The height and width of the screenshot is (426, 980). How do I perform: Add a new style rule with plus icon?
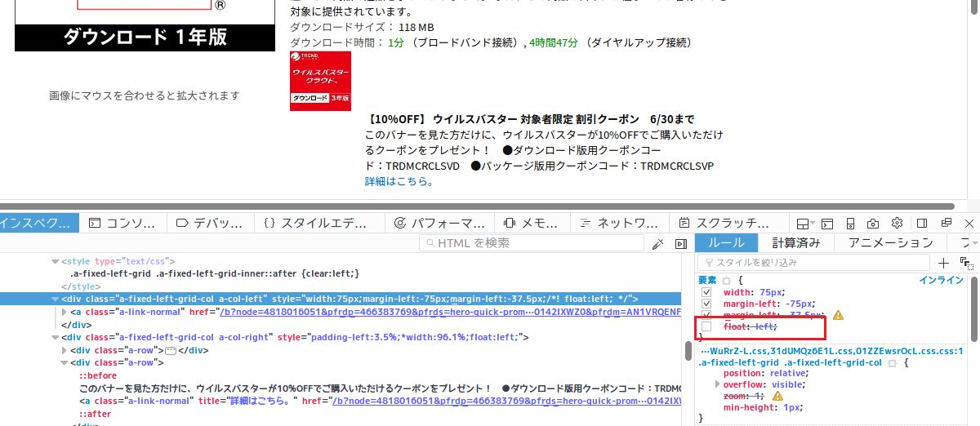(x=943, y=263)
